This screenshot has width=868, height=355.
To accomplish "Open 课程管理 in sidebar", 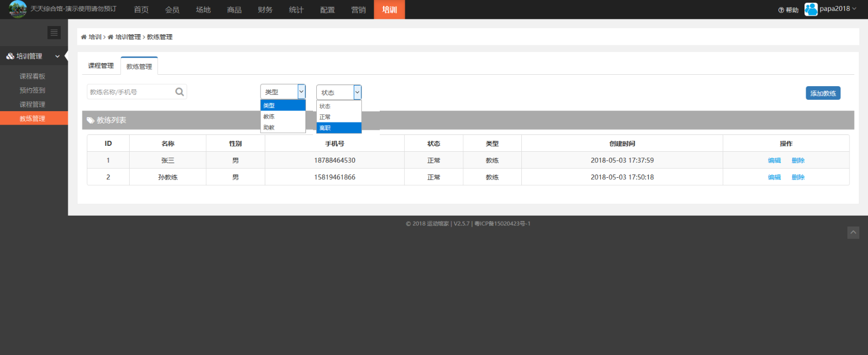I will pyautogui.click(x=33, y=105).
